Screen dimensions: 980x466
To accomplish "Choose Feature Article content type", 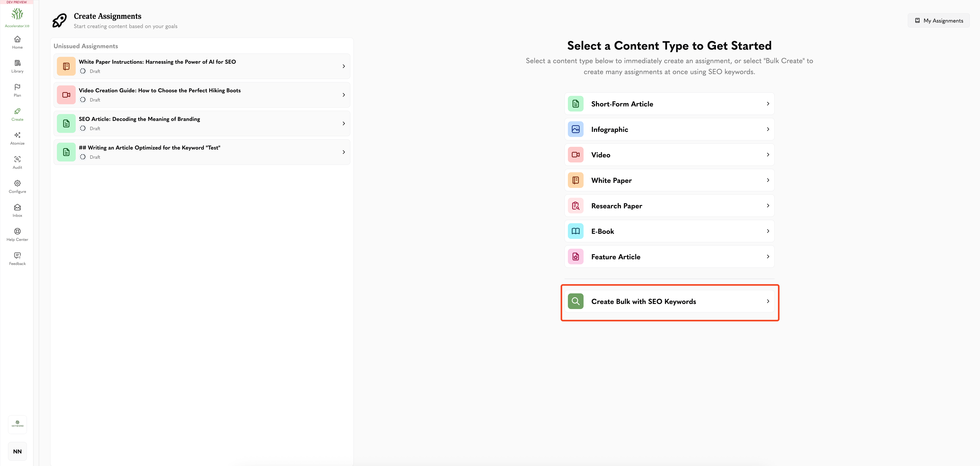I will click(x=669, y=257).
